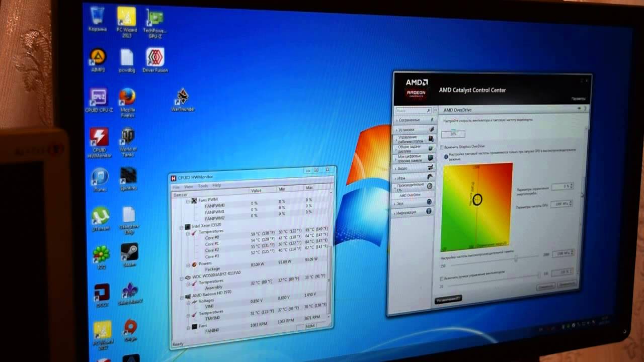Open the Информация section in Catalyst sidebar
Screen dimensions: 644x362
[x=414, y=212]
